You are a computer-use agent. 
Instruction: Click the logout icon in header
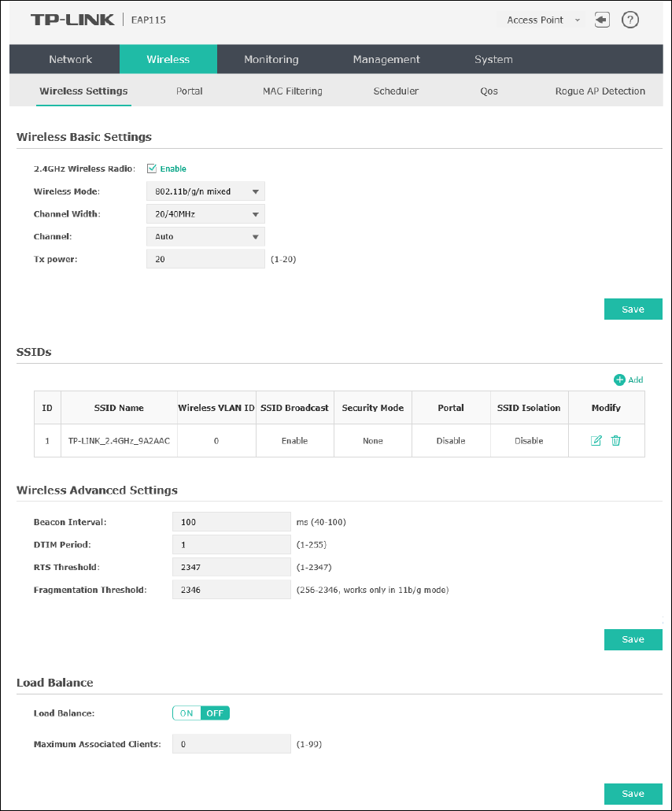pos(602,20)
